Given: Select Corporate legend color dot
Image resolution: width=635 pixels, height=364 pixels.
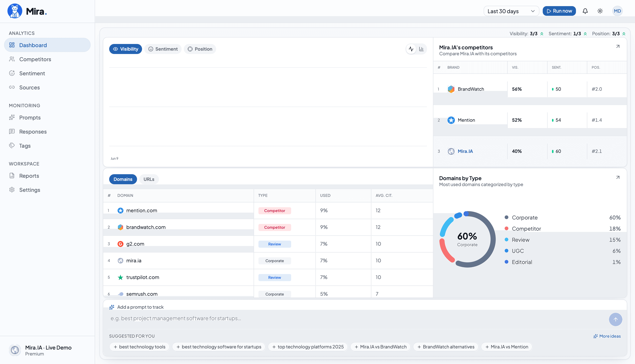Looking at the screenshot, I should [506, 217].
